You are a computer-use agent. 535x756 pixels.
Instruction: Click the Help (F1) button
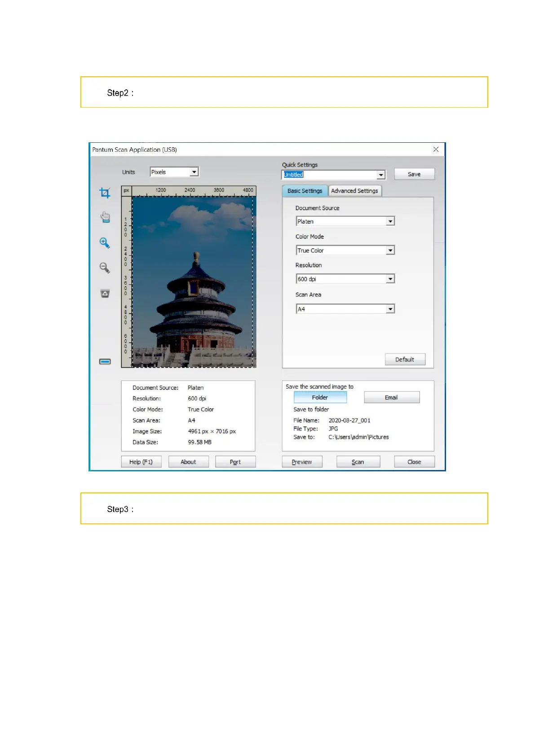tap(141, 462)
